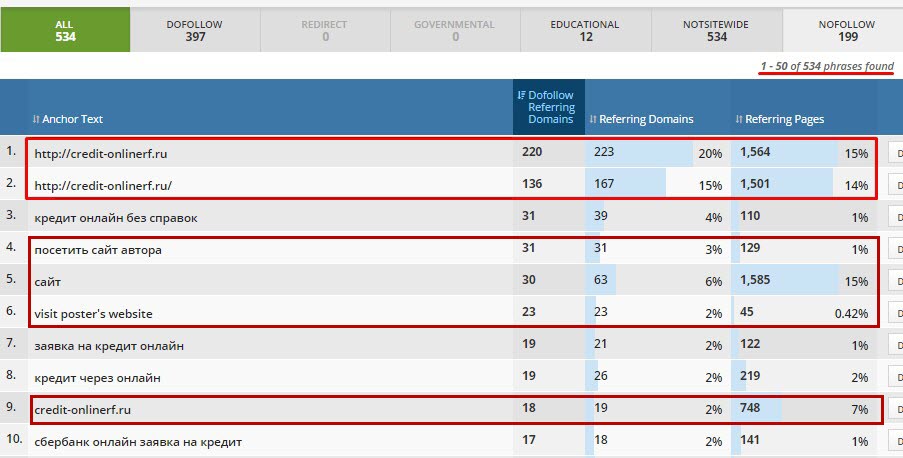Select the REDIRECT 0 tab
This screenshot has height=458, width=903.
click(x=325, y=30)
